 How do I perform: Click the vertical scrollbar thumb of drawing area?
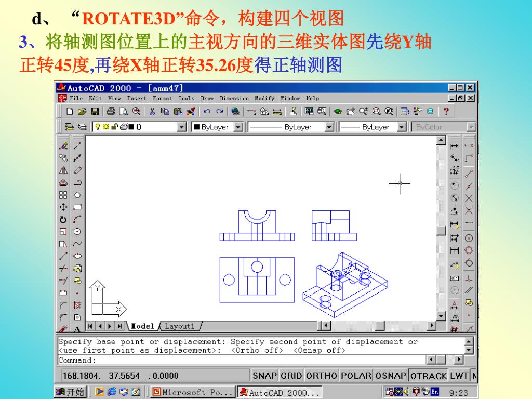tap(441, 230)
